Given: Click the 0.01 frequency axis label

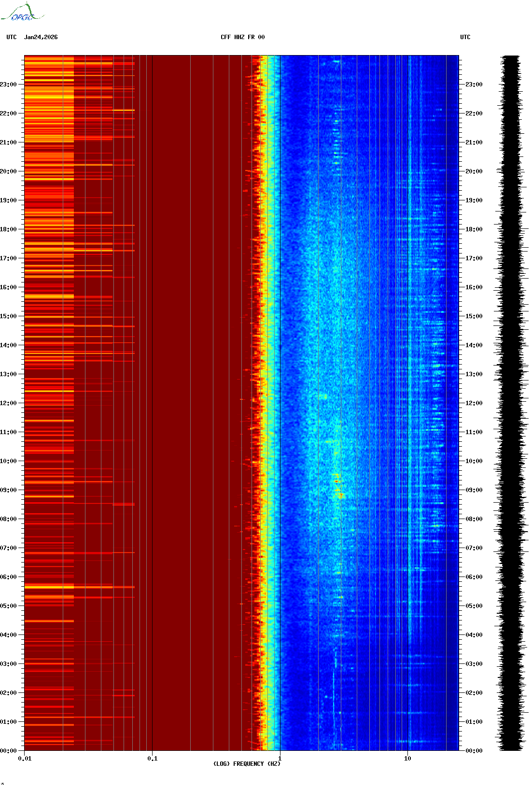Looking at the screenshot, I should pyautogui.click(x=25, y=759).
